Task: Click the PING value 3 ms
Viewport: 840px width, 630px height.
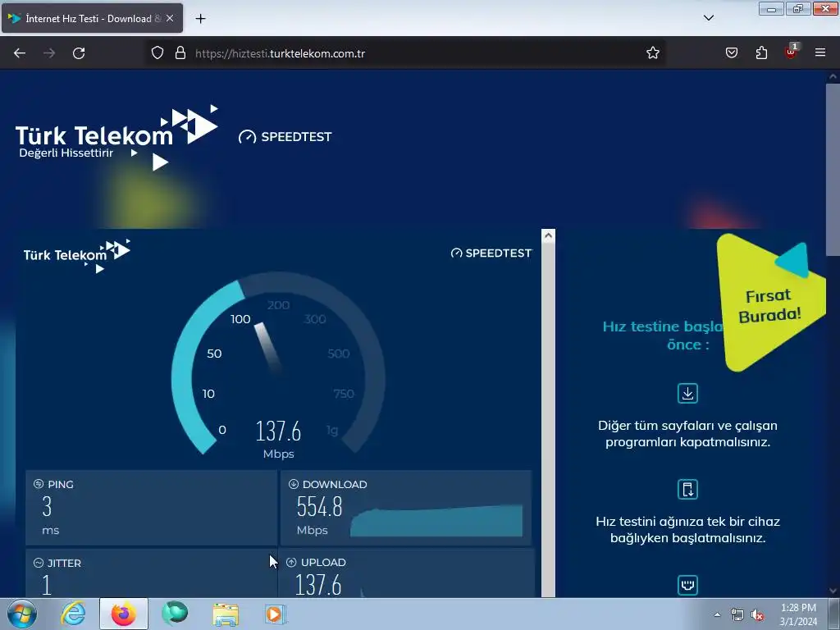Action: pyautogui.click(x=48, y=515)
